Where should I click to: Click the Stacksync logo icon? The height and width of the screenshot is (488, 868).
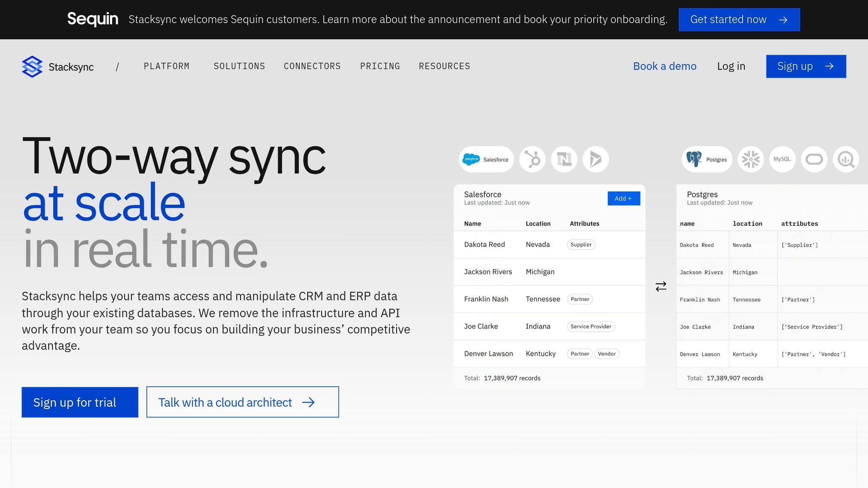pyautogui.click(x=32, y=67)
